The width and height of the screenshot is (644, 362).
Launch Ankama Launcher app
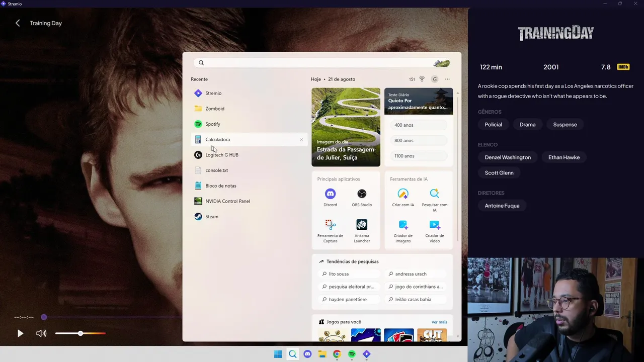pyautogui.click(x=362, y=231)
